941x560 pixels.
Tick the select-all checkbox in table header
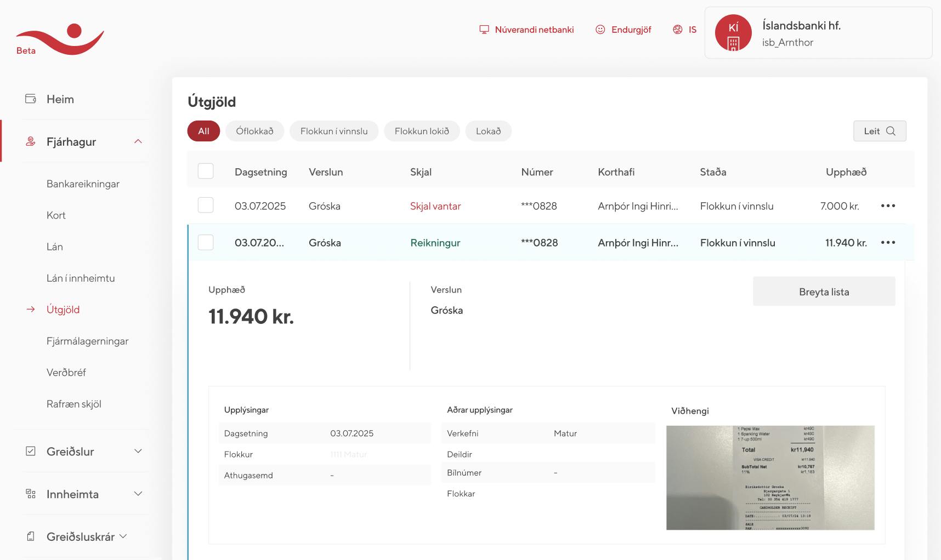pos(206,171)
